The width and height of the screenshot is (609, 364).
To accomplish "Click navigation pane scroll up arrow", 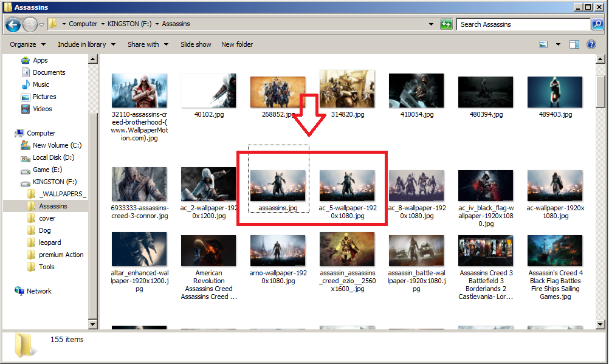I will coord(93,59).
